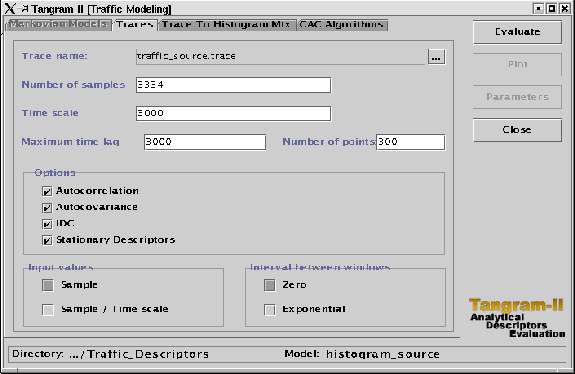Image resolution: width=575 pixels, height=374 pixels.
Task: Click Number of samples input field
Action: tap(233, 85)
